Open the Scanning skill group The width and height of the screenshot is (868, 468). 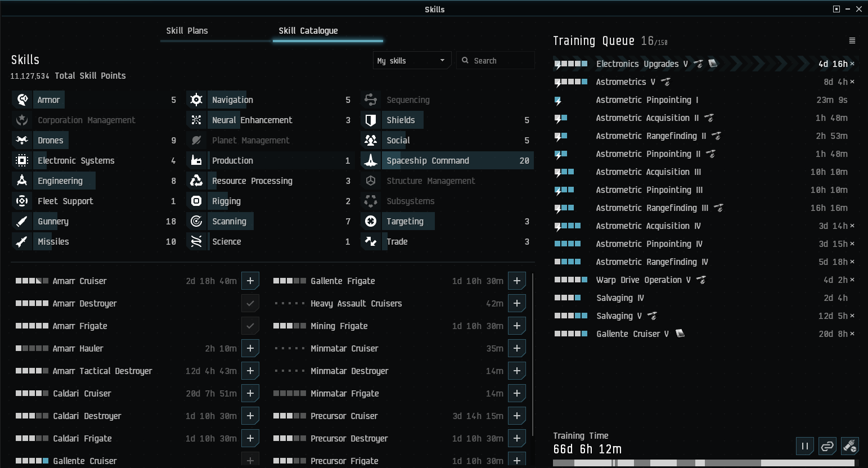pyautogui.click(x=269, y=221)
